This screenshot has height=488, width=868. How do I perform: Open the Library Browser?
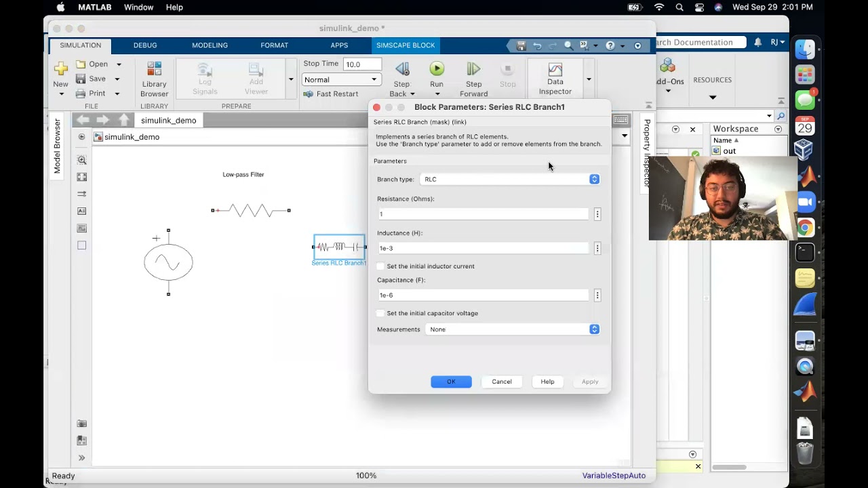154,79
